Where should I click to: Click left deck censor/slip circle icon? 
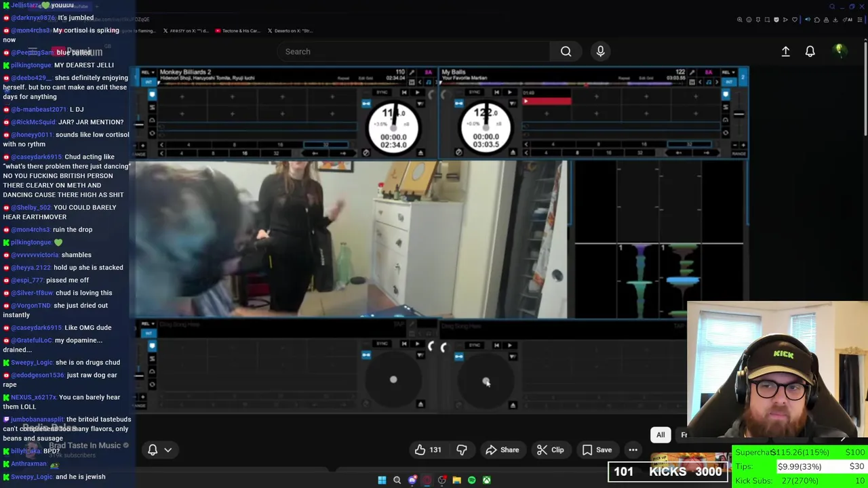pyautogui.click(x=366, y=153)
